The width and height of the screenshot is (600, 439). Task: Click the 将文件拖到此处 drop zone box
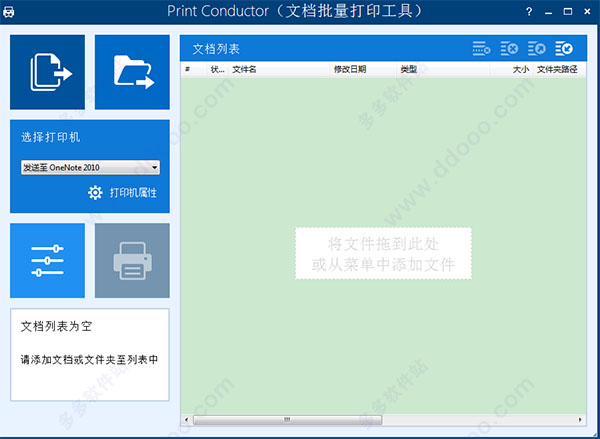[383, 253]
